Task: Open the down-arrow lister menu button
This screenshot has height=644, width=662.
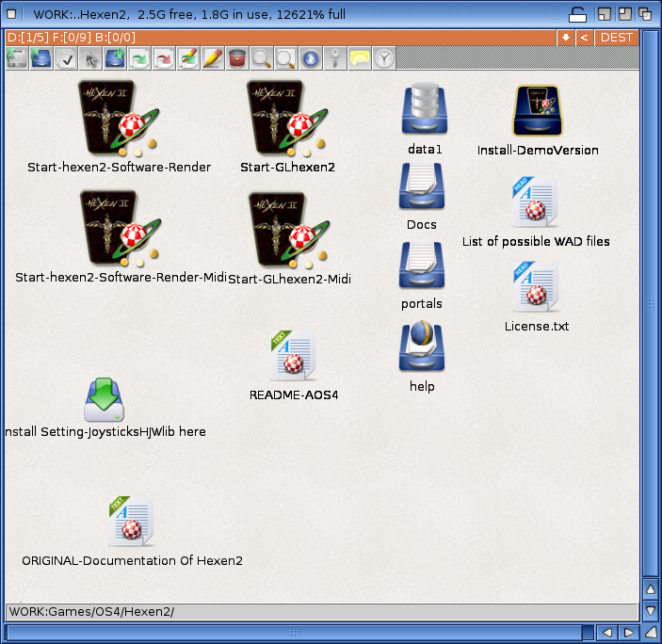Action: 565,38
